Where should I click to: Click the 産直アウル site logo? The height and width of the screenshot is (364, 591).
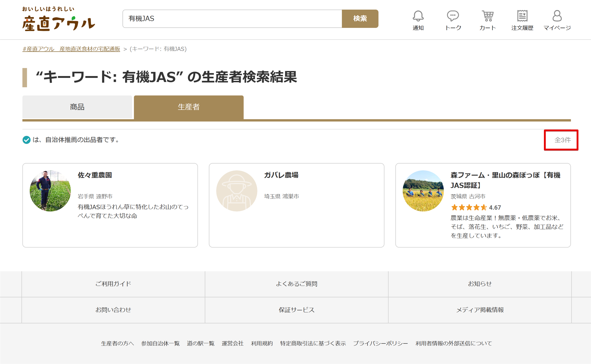click(59, 19)
